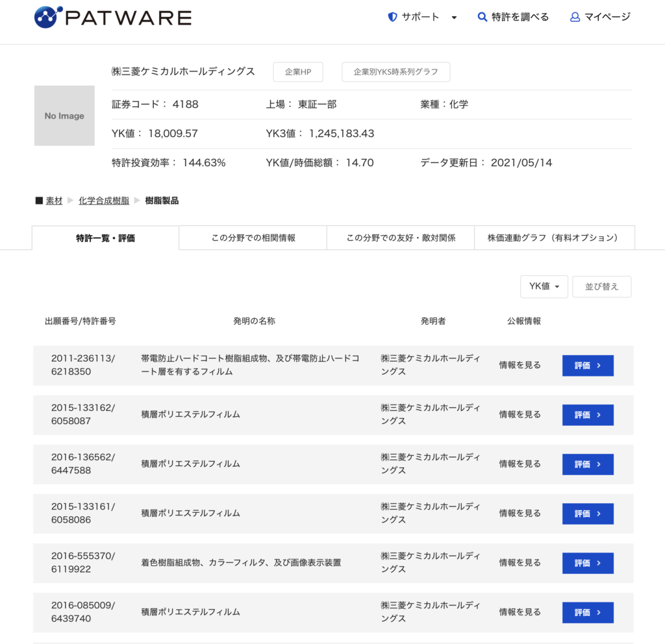The height and width of the screenshot is (644, 665).
Task: Follow the 化学合成樹脂 breadcrumb link
Action: tap(104, 201)
